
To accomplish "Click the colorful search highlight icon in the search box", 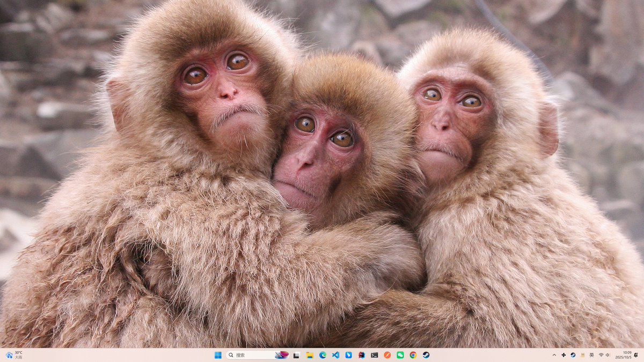I will click(282, 355).
